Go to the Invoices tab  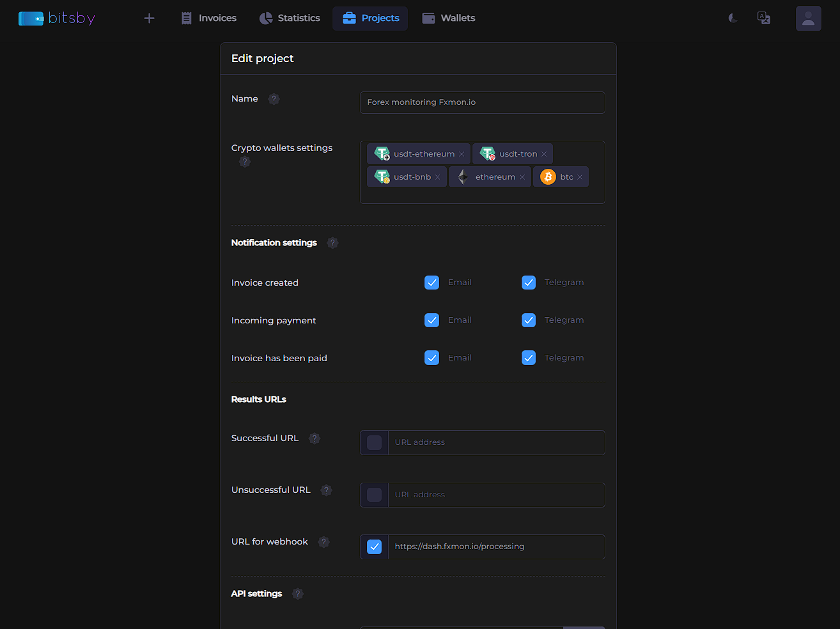(208, 18)
